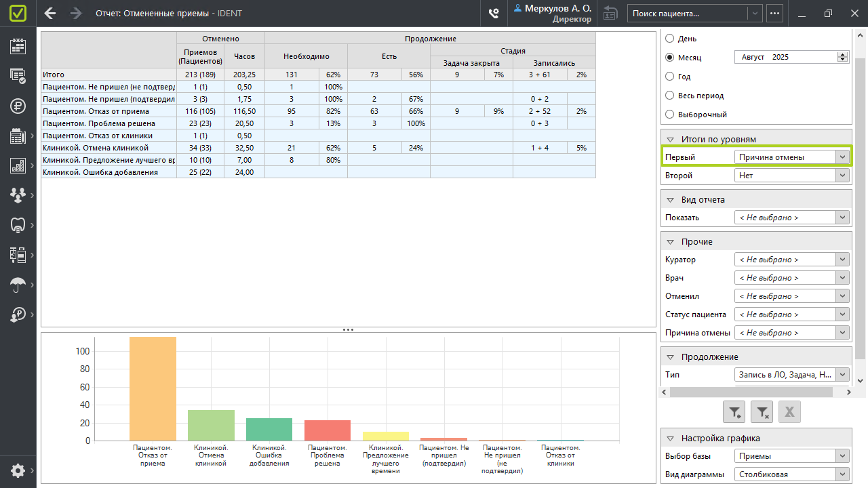868x488 pixels.
Task: Select the 'Клиникой. Отмена клиникой' table row
Action: coord(108,148)
